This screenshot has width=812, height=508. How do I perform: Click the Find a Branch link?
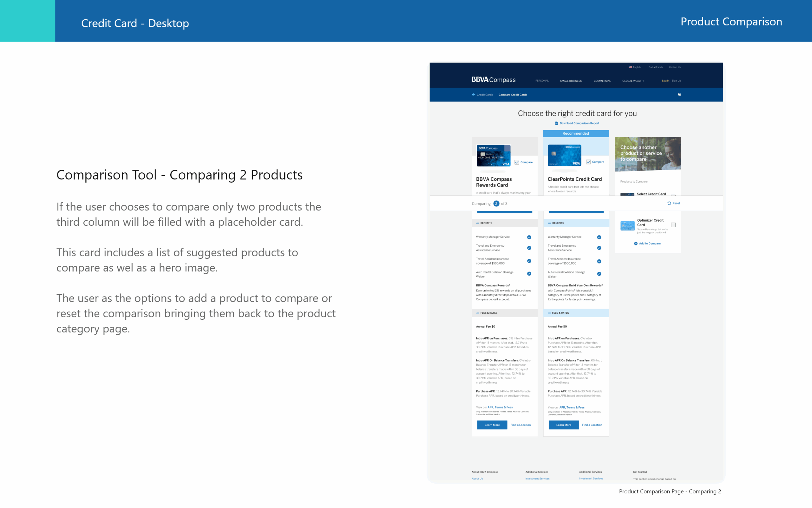(655, 67)
